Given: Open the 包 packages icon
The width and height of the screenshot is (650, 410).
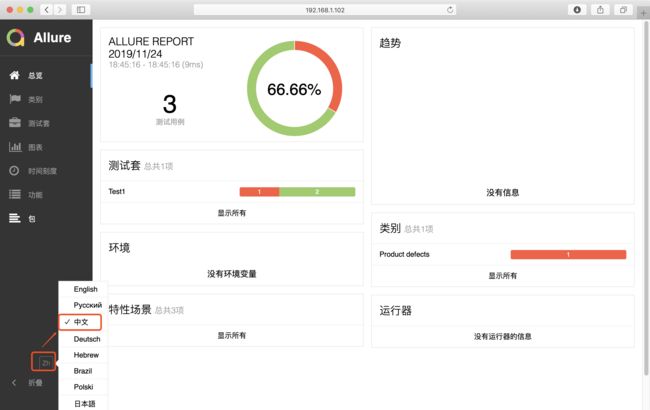Looking at the screenshot, I should (15, 218).
